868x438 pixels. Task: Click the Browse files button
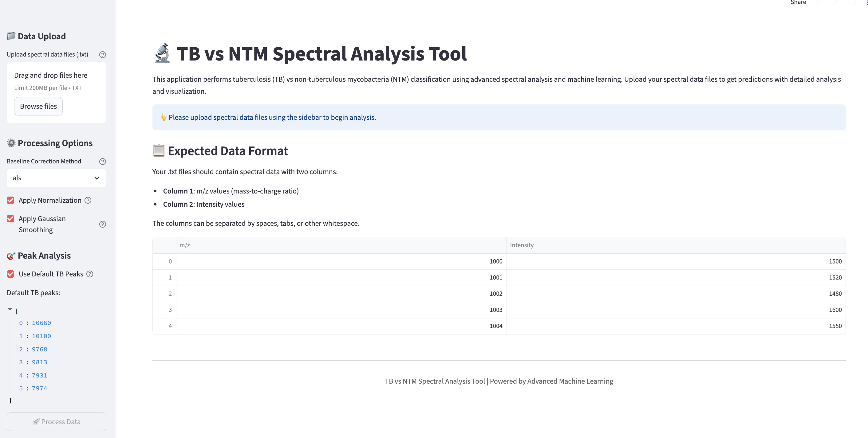38,106
